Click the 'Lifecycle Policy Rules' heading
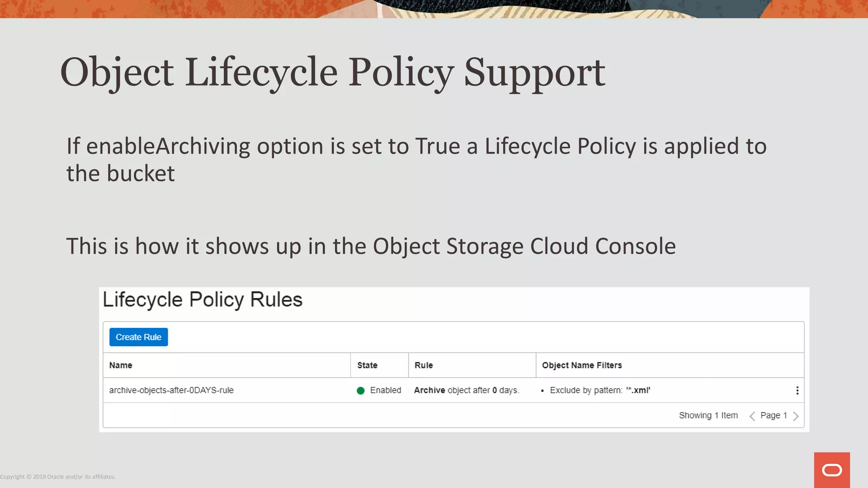 [x=203, y=300]
